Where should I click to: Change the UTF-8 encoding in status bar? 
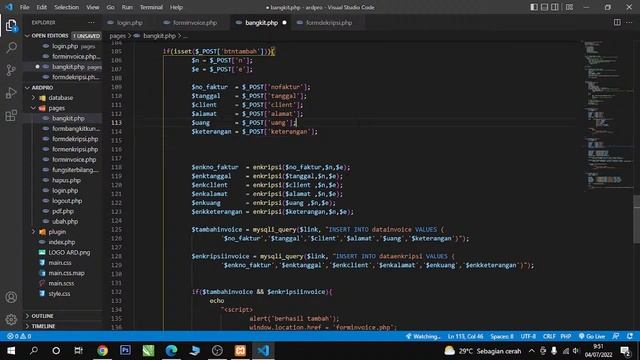point(528,336)
